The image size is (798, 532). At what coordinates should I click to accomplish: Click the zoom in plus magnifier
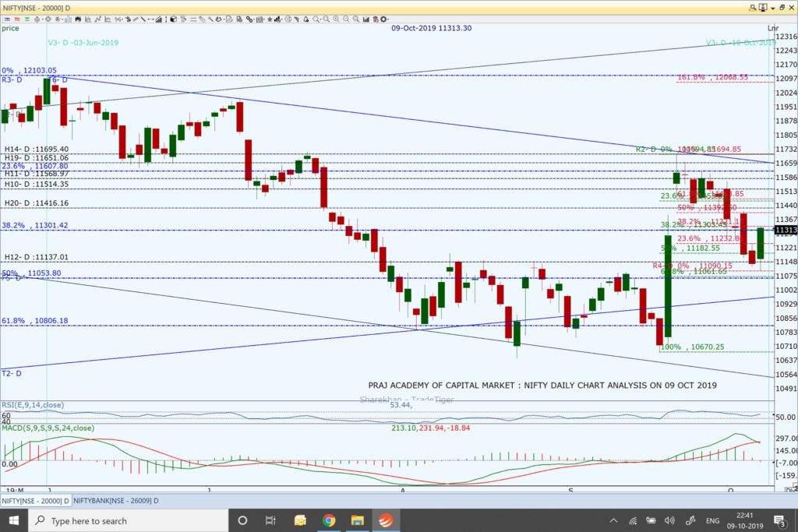(x=336, y=19)
